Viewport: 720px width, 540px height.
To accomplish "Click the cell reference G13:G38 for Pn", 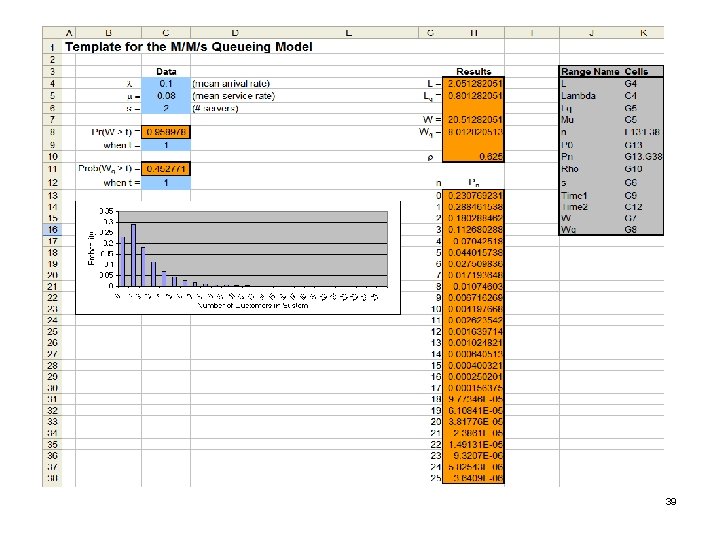I will (x=643, y=157).
